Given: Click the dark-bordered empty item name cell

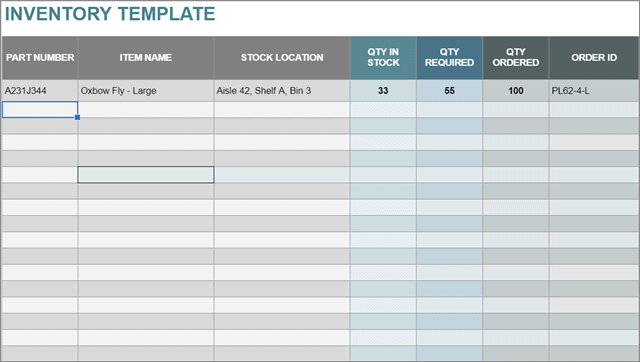Looking at the screenshot, I should [x=146, y=175].
